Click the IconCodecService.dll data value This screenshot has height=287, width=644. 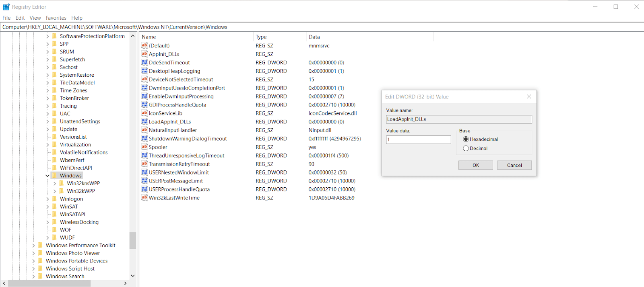(332, 113)
